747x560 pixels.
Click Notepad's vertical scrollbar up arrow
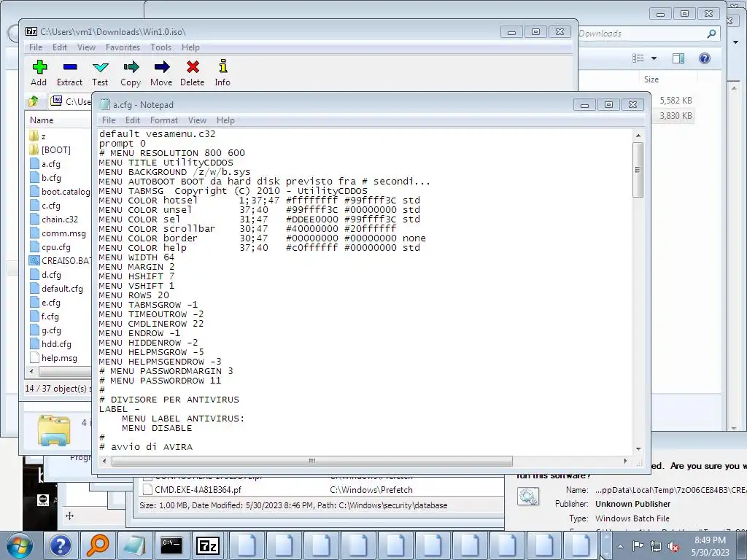[638, 136]
